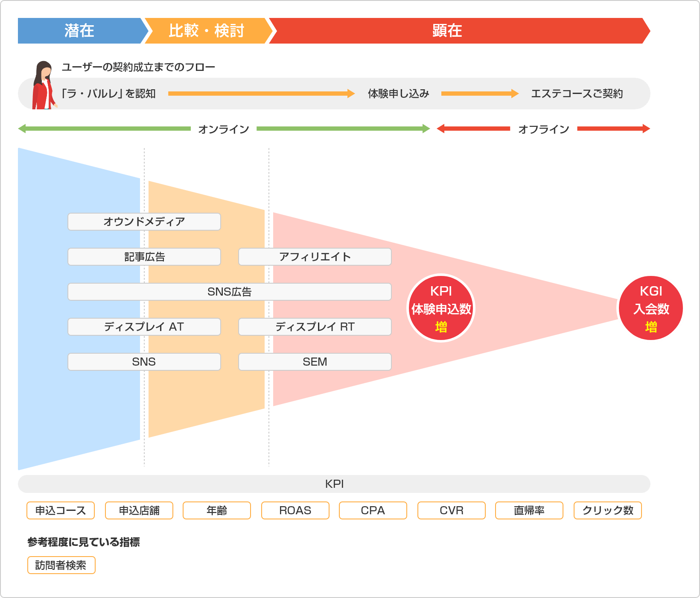700x598 pixels.
Task: Click the ディスプレイ AT box
Action: coord(144,327)
